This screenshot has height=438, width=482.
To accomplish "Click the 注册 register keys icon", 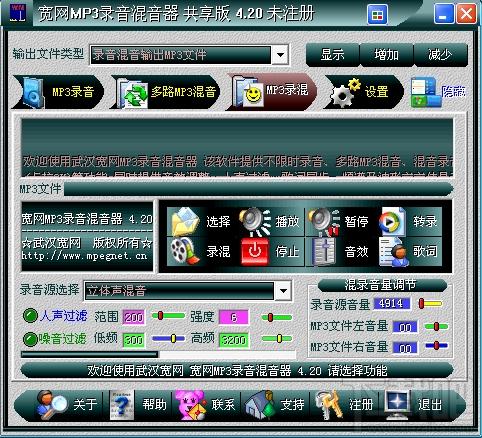I will tap(329, 405).
